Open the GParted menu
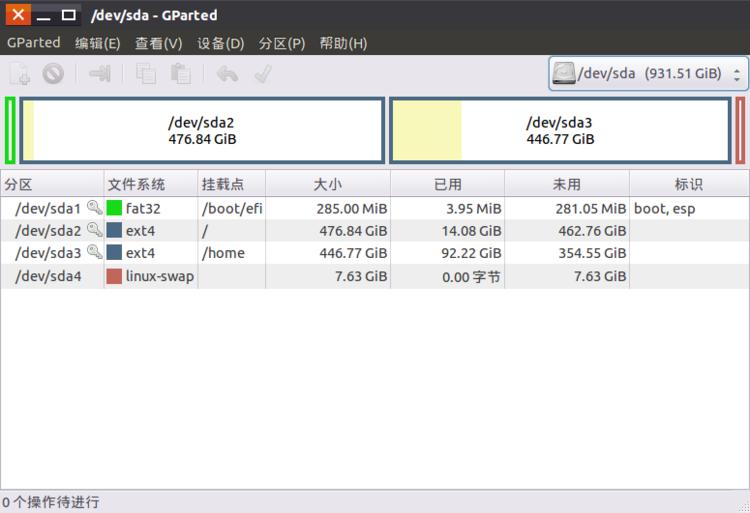Viewport: 750px width, 513px height. point(33,43)
